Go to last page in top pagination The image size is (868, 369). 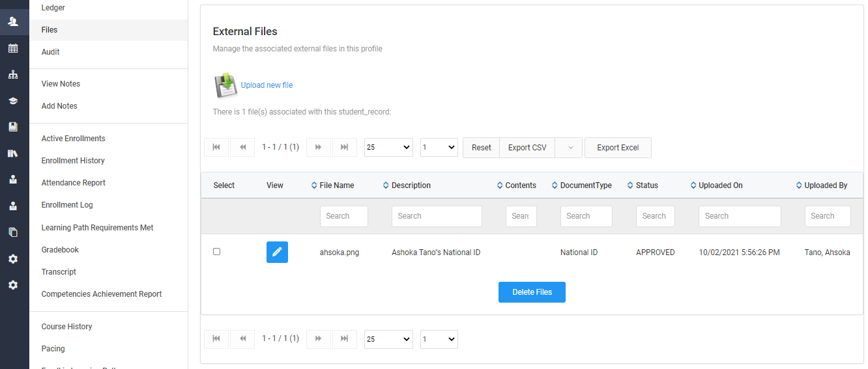click(344, 148)
